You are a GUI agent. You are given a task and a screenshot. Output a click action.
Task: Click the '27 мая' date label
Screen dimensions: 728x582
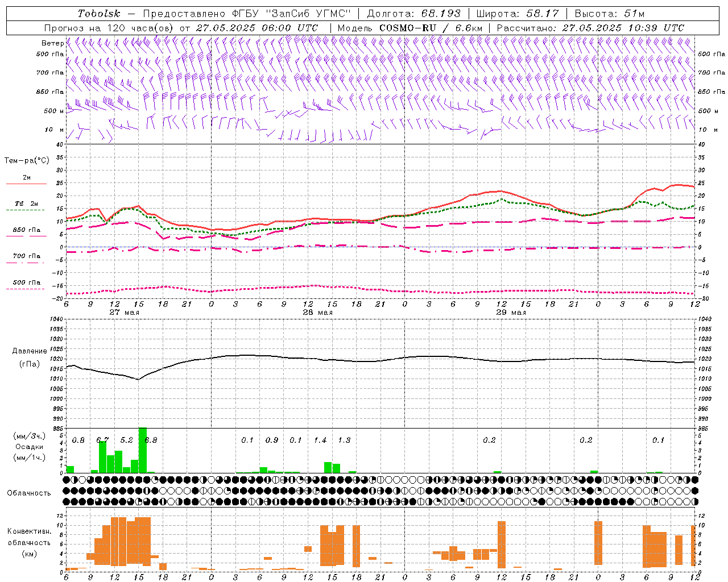pos(125,313)
